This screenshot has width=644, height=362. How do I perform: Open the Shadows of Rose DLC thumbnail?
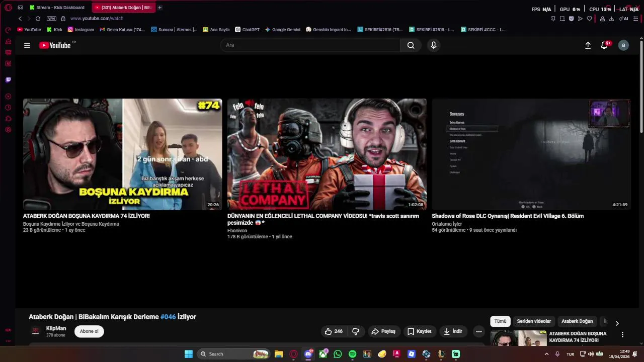click(x=531, y=154)
